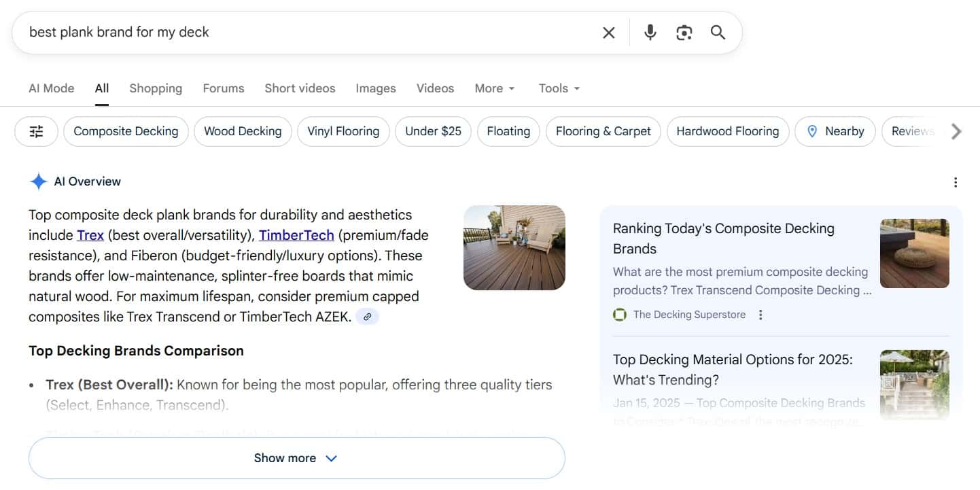Image resolution: width=980 pixels, height=490 pixels.
Task: Switch to the Shopping tab
Action: tap(155, 88)
